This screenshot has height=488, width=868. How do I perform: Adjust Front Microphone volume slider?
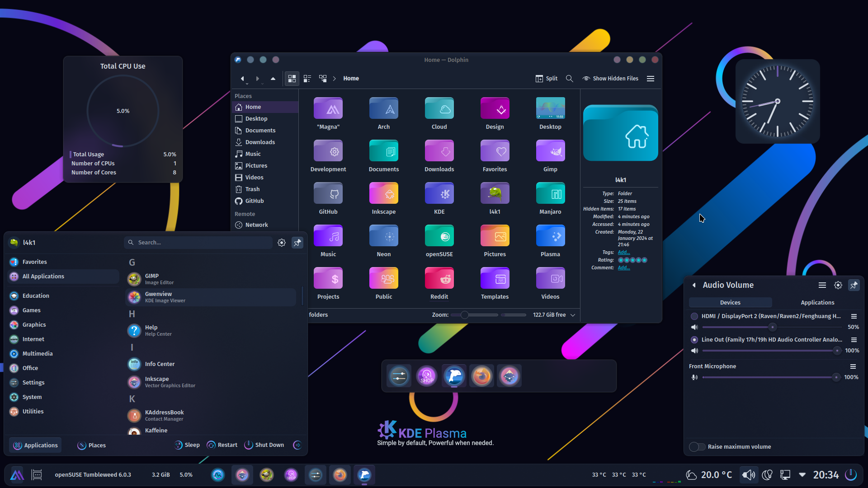pos(772,377)
